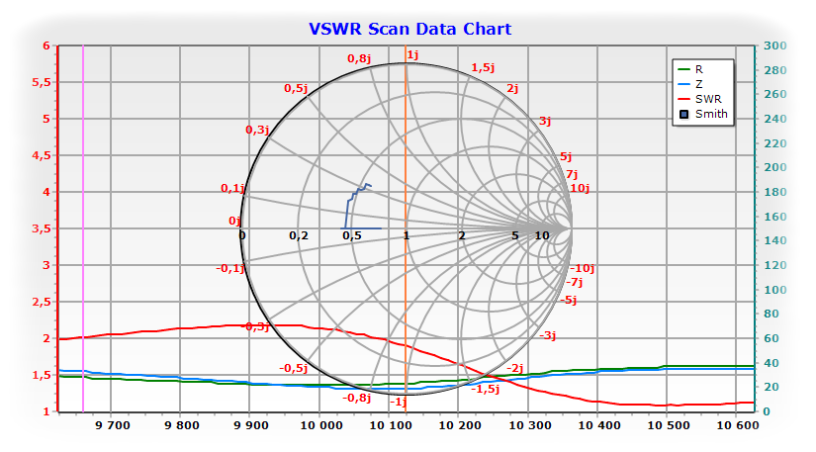Click the '-1,5j' Smith chart reactance label

tap(486, 389)
